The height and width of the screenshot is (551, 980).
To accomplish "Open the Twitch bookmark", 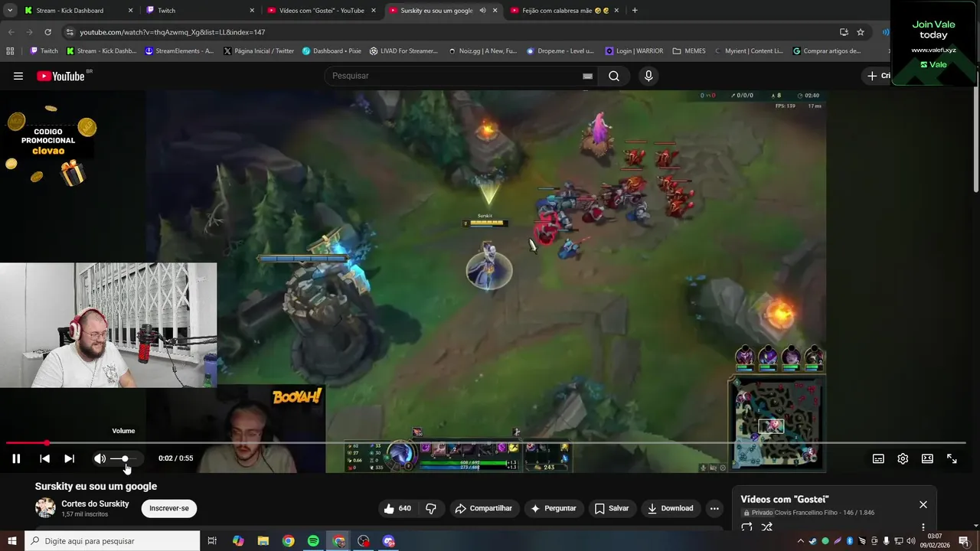I will (44, 51).
